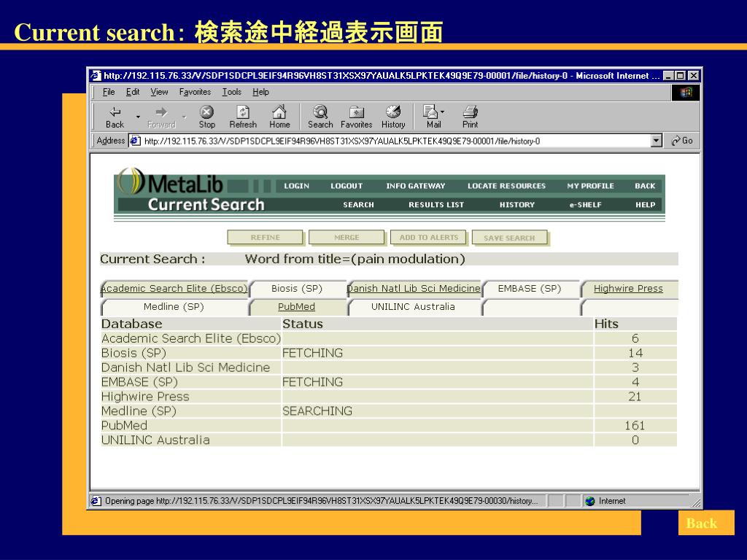
Task: Click the ADD TO ALERTS button
Action: (x=429, y=237)
